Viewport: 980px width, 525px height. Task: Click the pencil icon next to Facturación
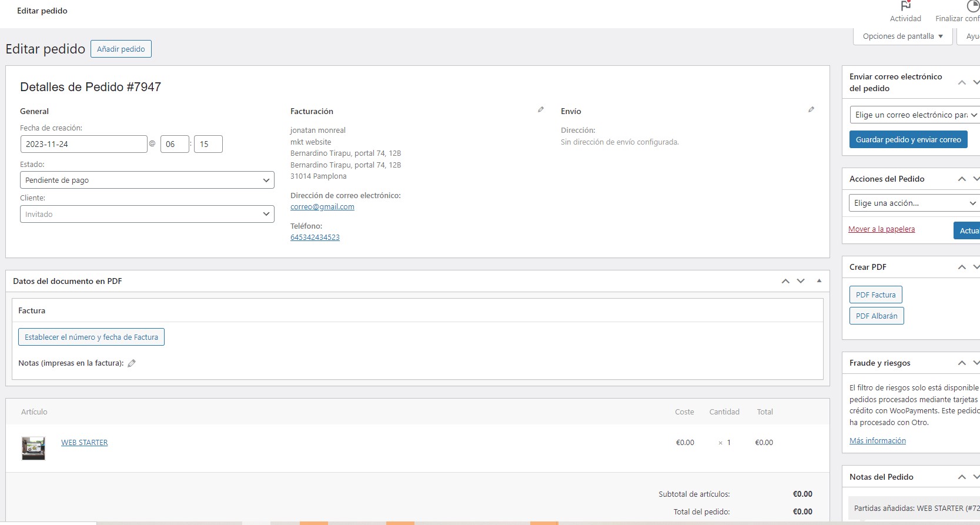click(x=541, y=109)
